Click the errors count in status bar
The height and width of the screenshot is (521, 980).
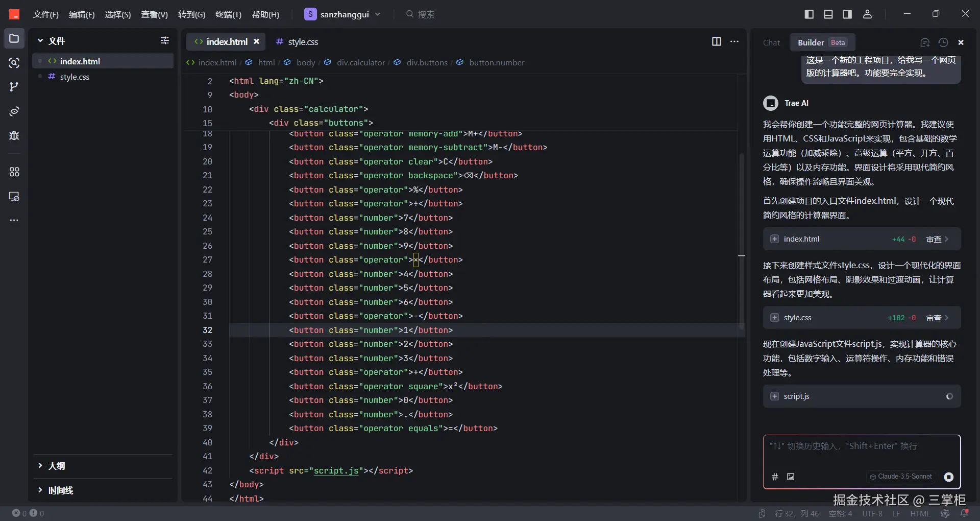click(19, 513)
